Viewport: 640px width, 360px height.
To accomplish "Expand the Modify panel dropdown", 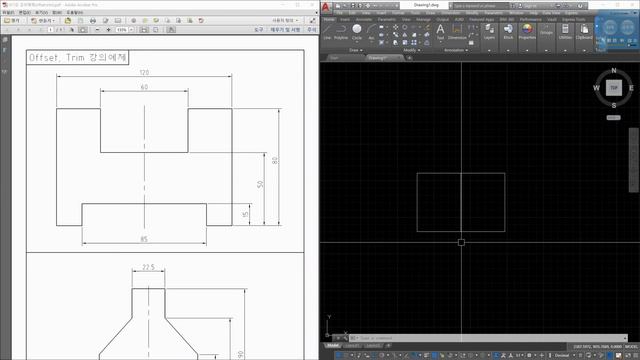I will tap(411, 50).
